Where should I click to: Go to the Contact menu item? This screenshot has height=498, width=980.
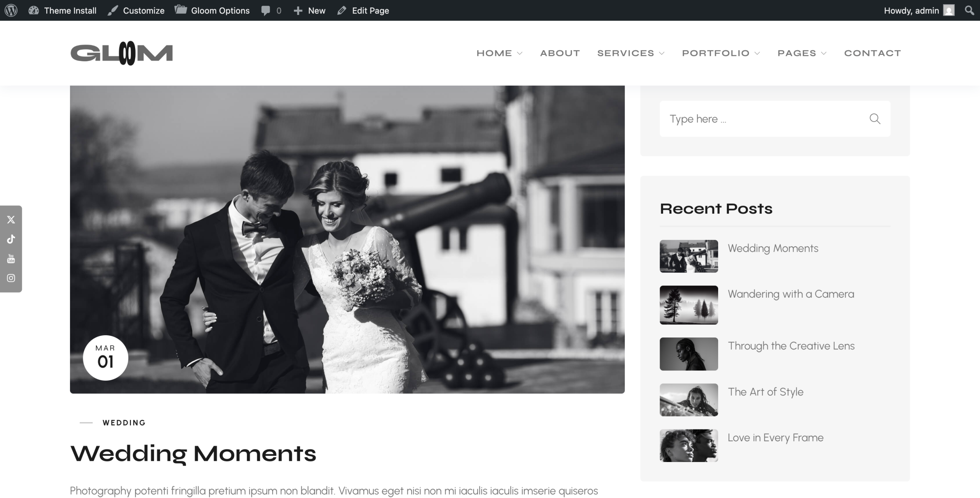click(872, 53)
